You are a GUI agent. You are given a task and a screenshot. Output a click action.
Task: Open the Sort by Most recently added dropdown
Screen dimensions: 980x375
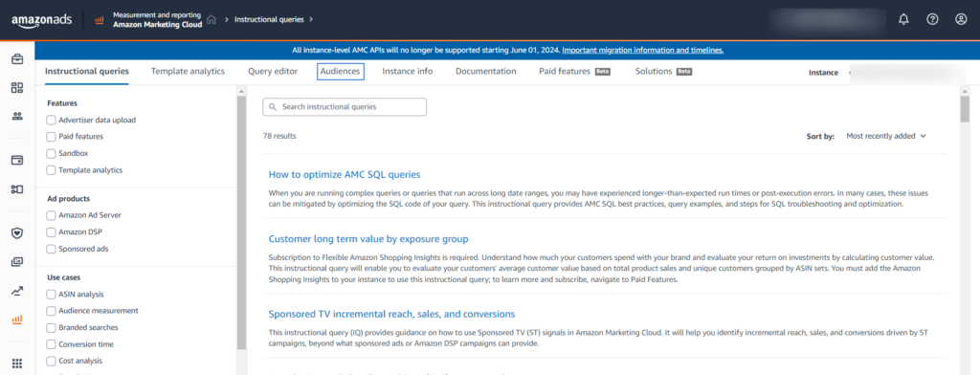(x=885, y=136)
